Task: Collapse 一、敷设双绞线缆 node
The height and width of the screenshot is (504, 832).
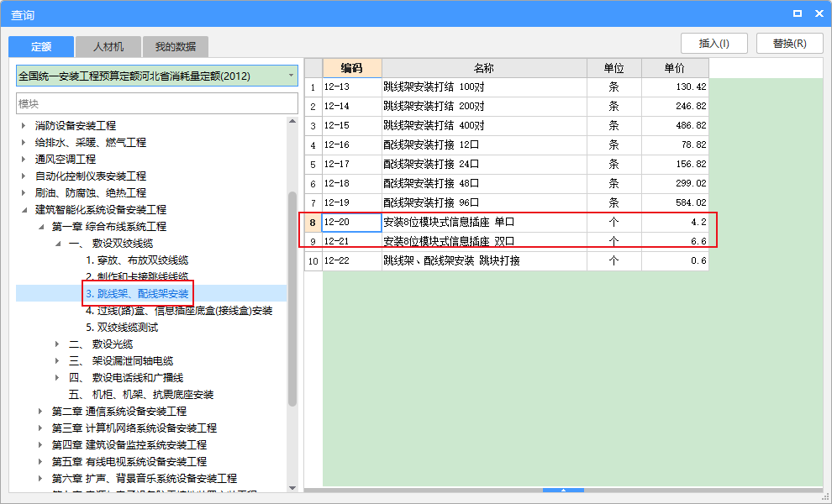Action: click(x=58, y=244)
